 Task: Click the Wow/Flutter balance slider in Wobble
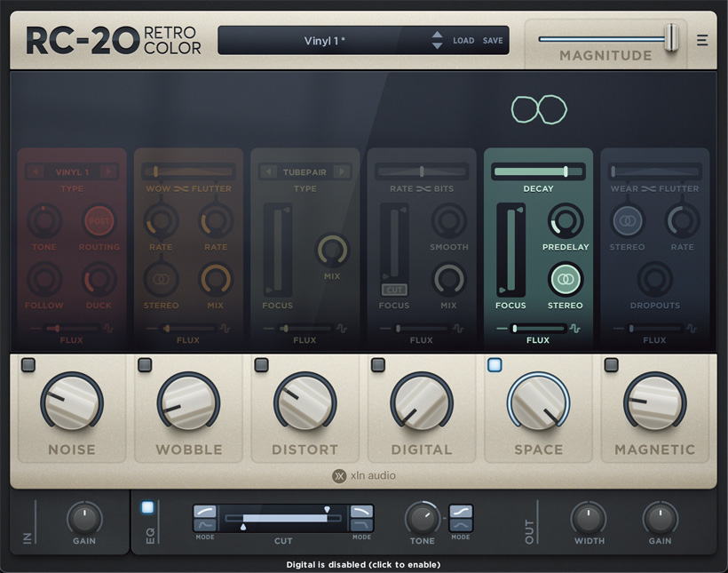point(188,171)
